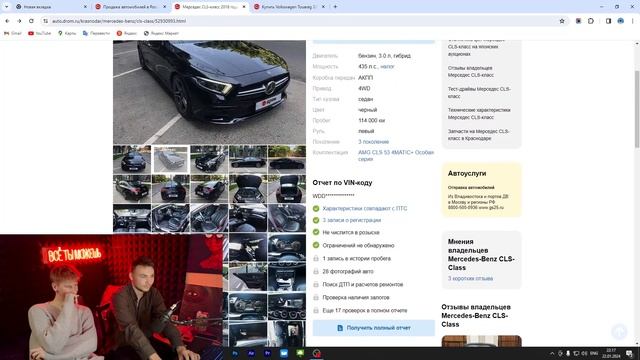Open the 'Перевести' bookmark
The width and height of the screenshot is (640, 360).
[96, 33]
